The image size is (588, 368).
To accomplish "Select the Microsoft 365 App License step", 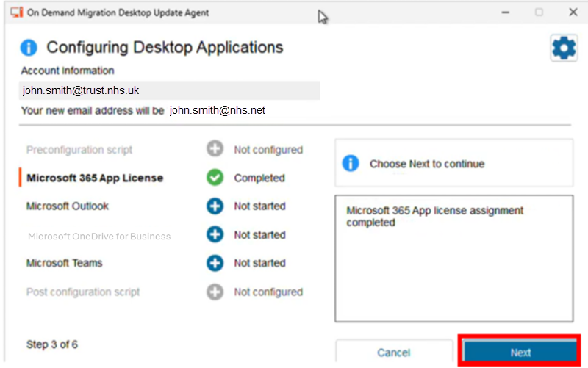I will (x=95, y=178).
